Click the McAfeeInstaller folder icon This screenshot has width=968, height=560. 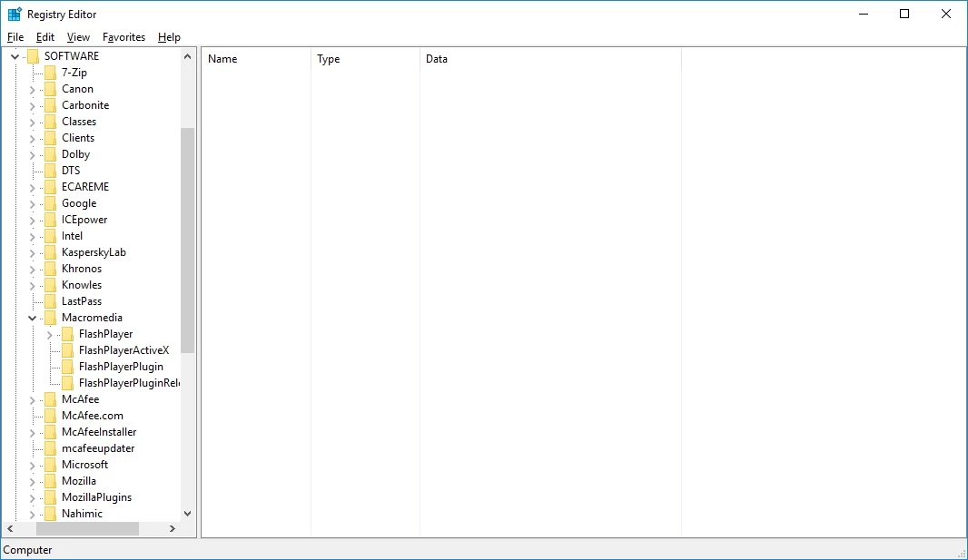(x=51, y=432)
